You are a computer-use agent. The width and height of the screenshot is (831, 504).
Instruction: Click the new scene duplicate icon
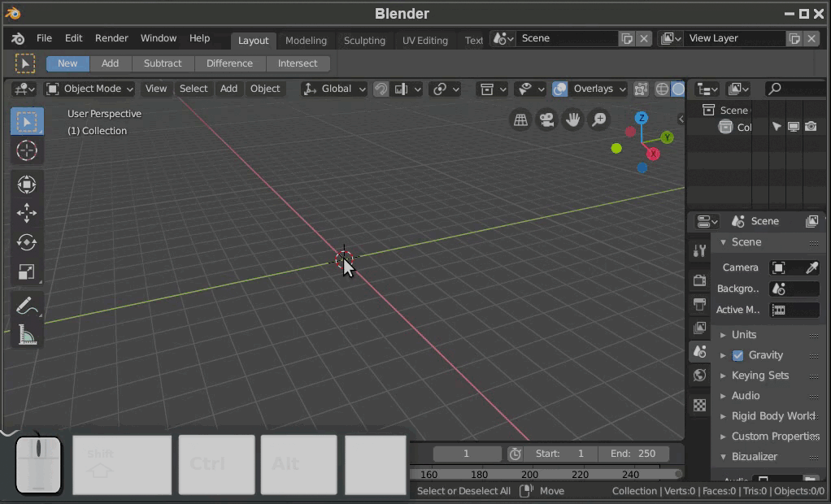pyautogui.click(x=627, y=39)
